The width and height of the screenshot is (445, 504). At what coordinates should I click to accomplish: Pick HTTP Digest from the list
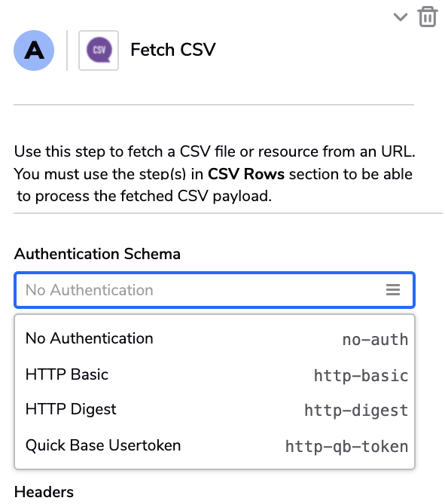click(x=215, y=410)
